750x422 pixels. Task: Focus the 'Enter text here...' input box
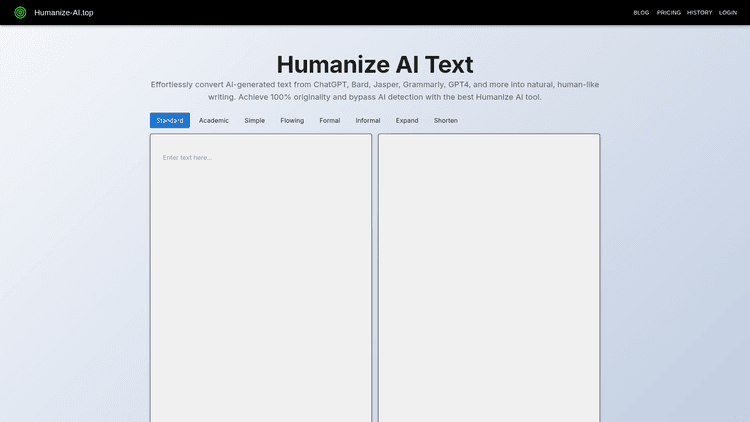coord(261,278)
